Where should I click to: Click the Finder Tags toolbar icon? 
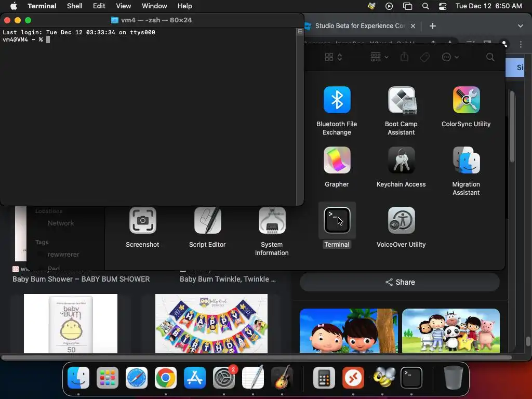click(425, 57)
